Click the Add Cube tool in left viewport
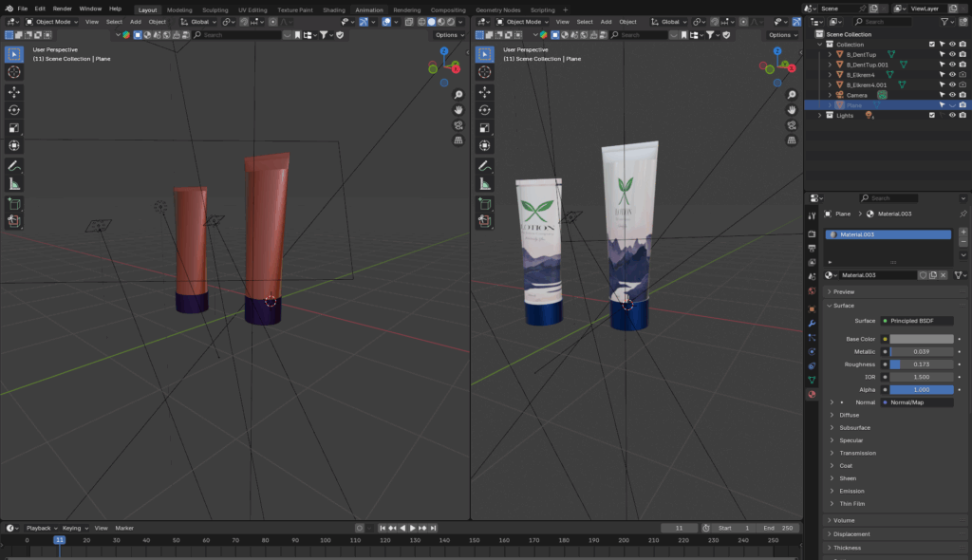The width and height of the screenshot is (972, 560). coord(14,203)
